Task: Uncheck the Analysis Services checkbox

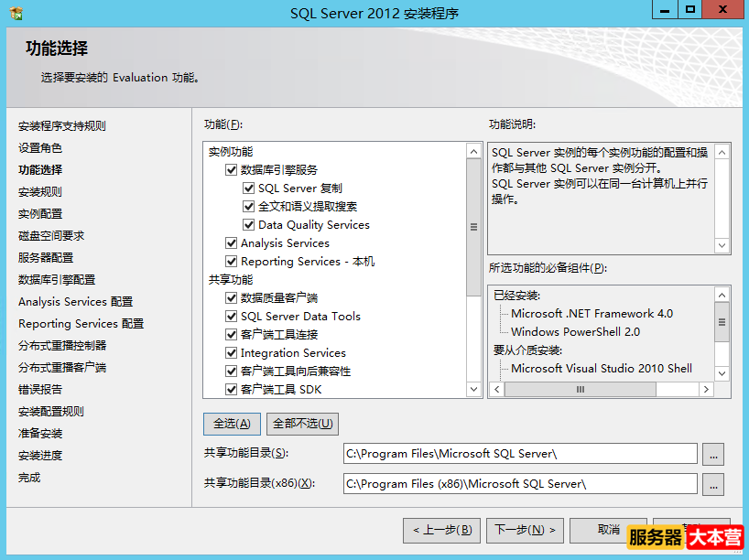Action: [x=231, y=243]
